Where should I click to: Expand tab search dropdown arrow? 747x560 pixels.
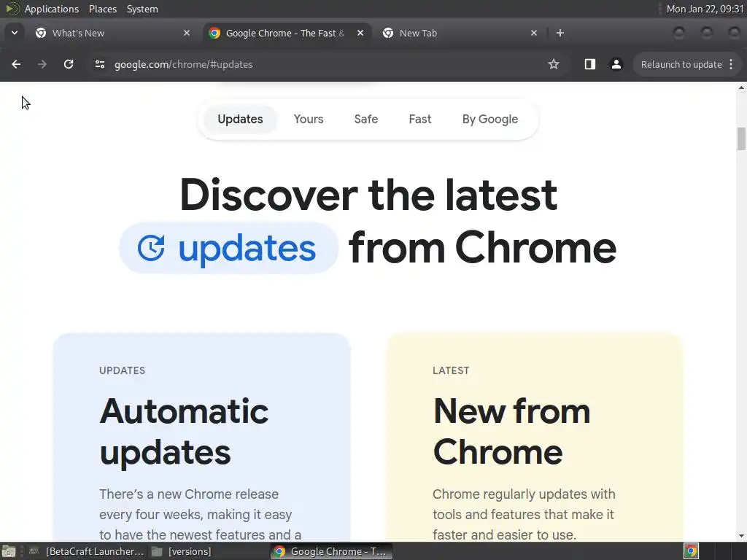[x=15, y=33]
